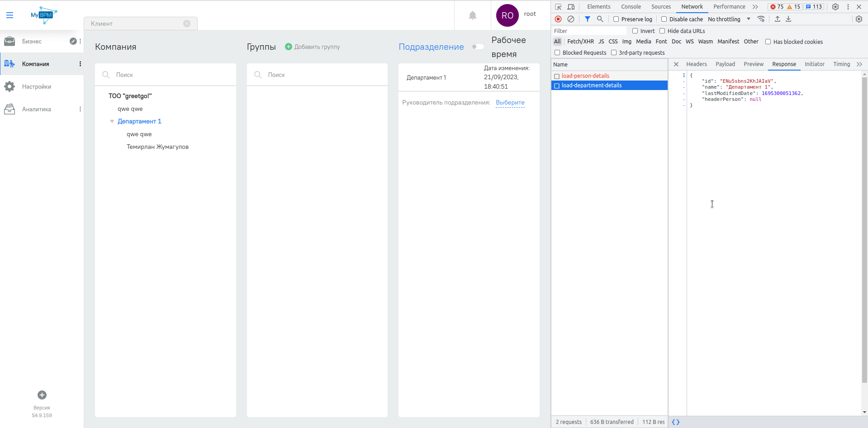
Task: Enable the Preserve log checkbox
Action: [x=616, y=19]
